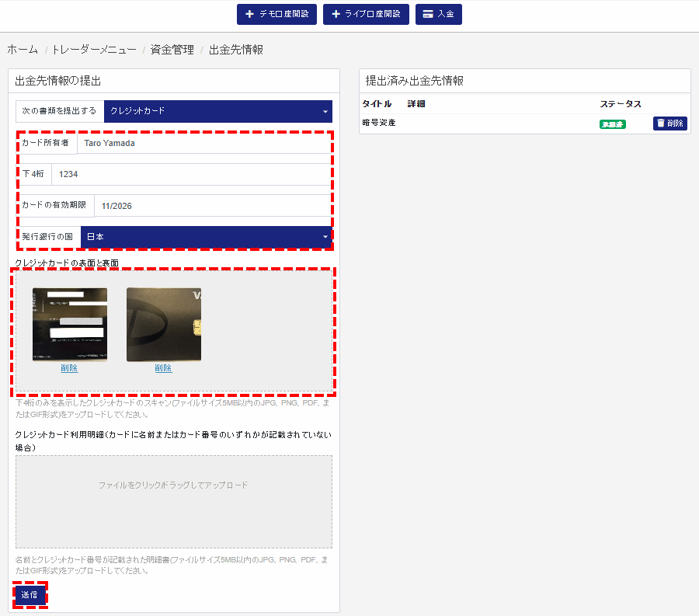Click plus icon on デモ口座開設
This screenshot has height=616, width=699.
(249, 14)
